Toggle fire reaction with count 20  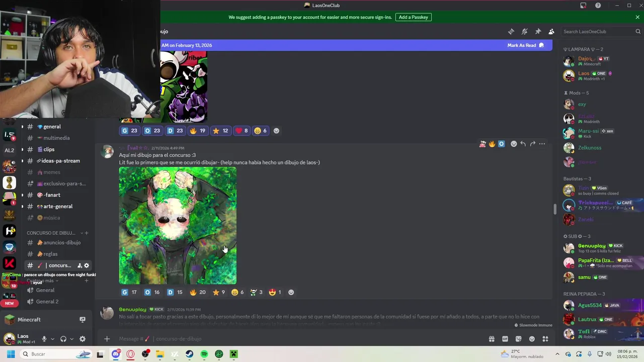coord(197,292)
